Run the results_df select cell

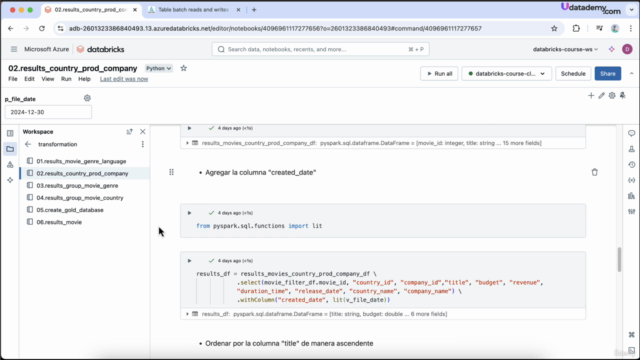(x=189, y=260)
